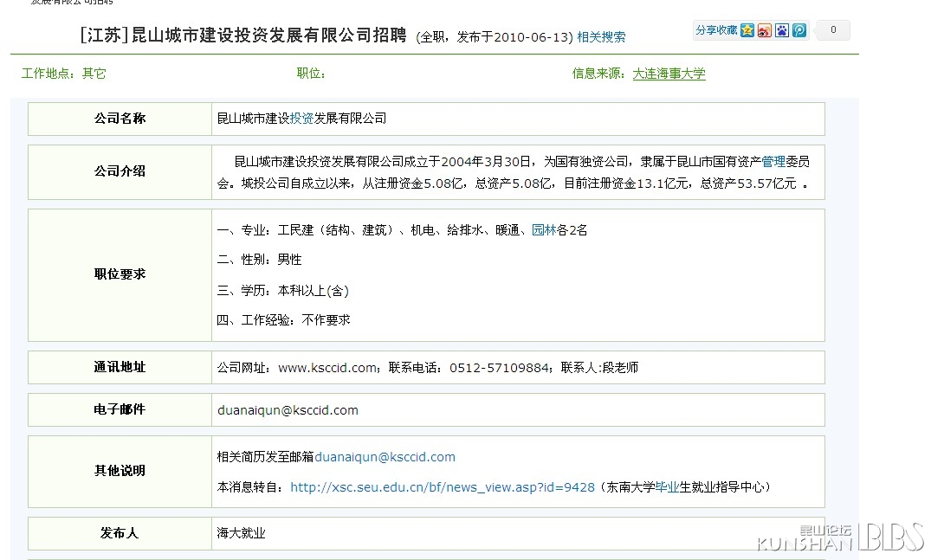Click the phone number 0512-57109884
This screenshot has height=560, width=931.
pos(499,368)
